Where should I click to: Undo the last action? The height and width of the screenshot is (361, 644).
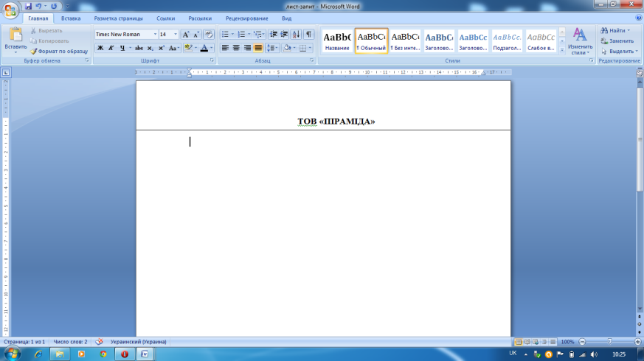coord(38,6)
